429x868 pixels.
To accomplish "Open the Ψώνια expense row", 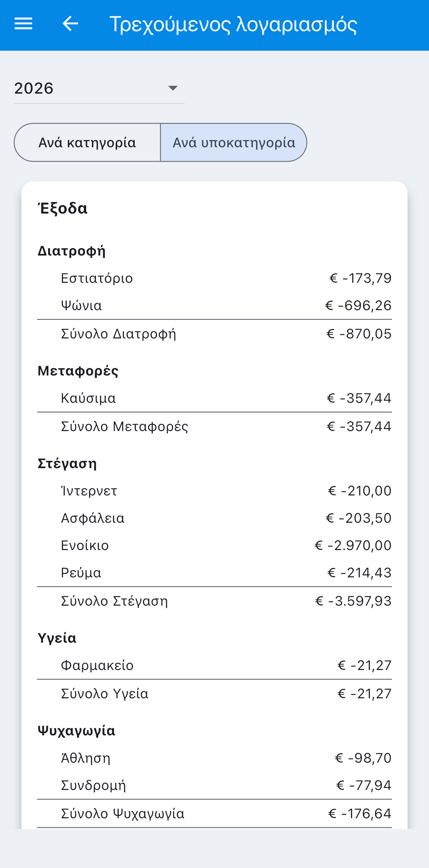I will click(x=214, y=306).
